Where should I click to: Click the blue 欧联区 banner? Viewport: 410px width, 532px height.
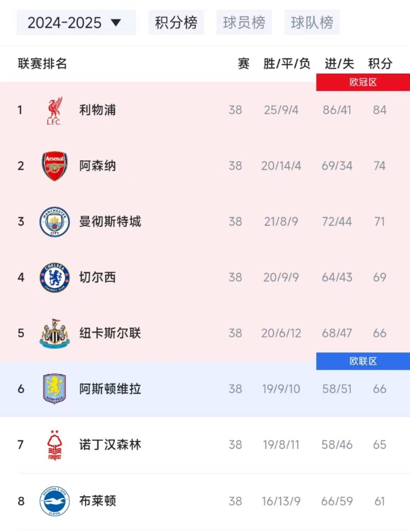363,362
